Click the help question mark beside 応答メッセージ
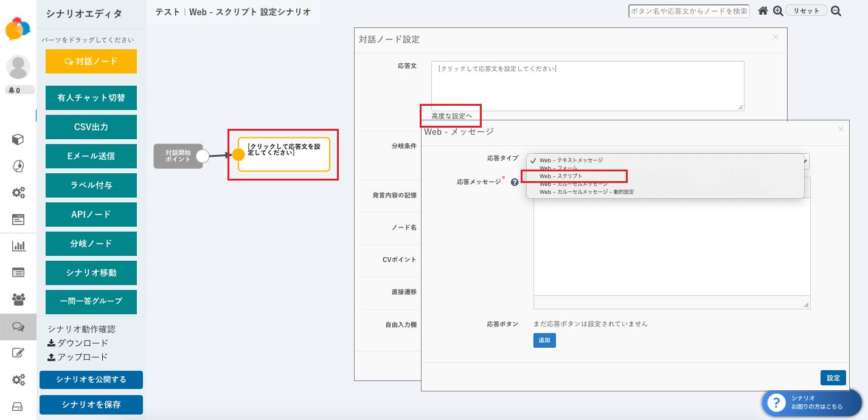Screen dimensions: 868x420 coord(515,182)
